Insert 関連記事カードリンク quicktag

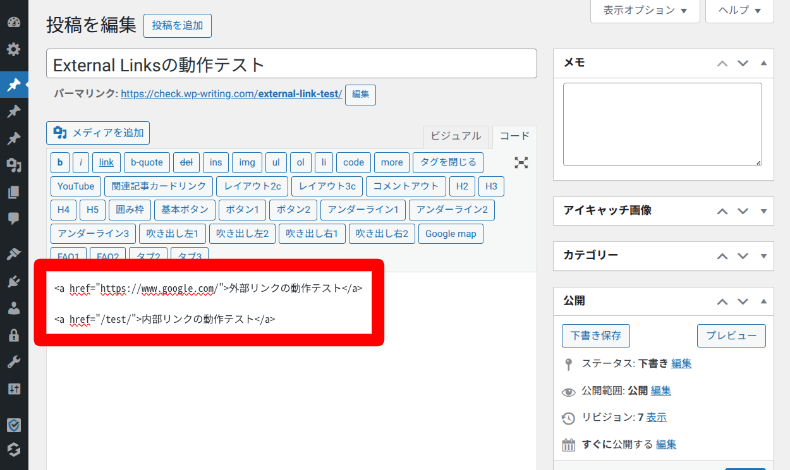(x=159, y=186)
